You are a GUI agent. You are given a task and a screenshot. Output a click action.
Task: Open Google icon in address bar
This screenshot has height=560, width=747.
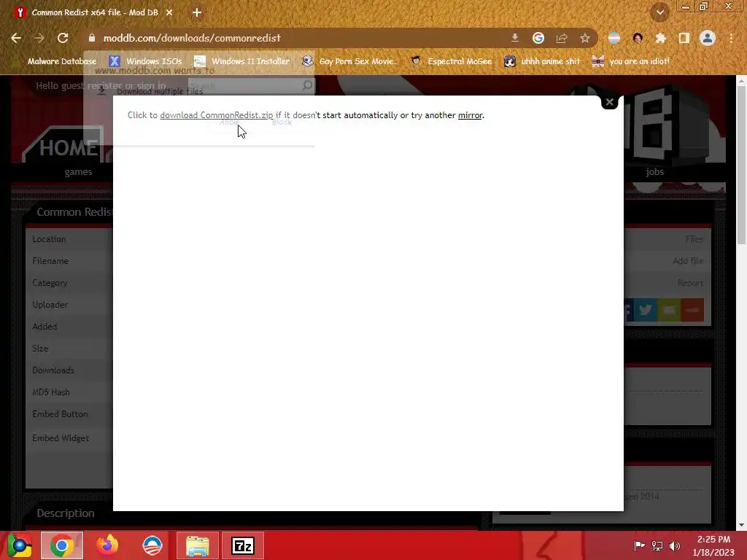coord(538,38)
